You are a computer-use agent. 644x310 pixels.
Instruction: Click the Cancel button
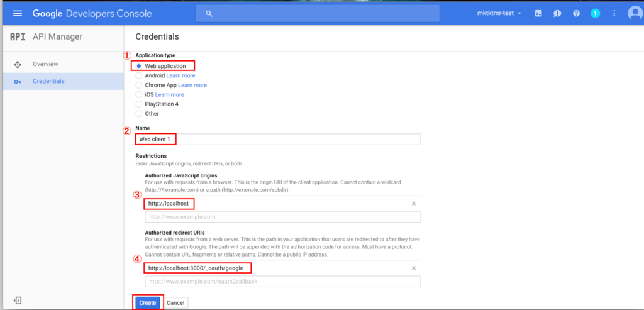coord(175,302)
